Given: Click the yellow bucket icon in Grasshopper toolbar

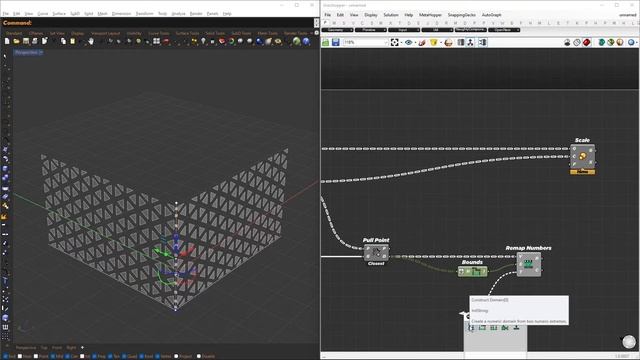Looking at the screenshot, I should 433,42.
